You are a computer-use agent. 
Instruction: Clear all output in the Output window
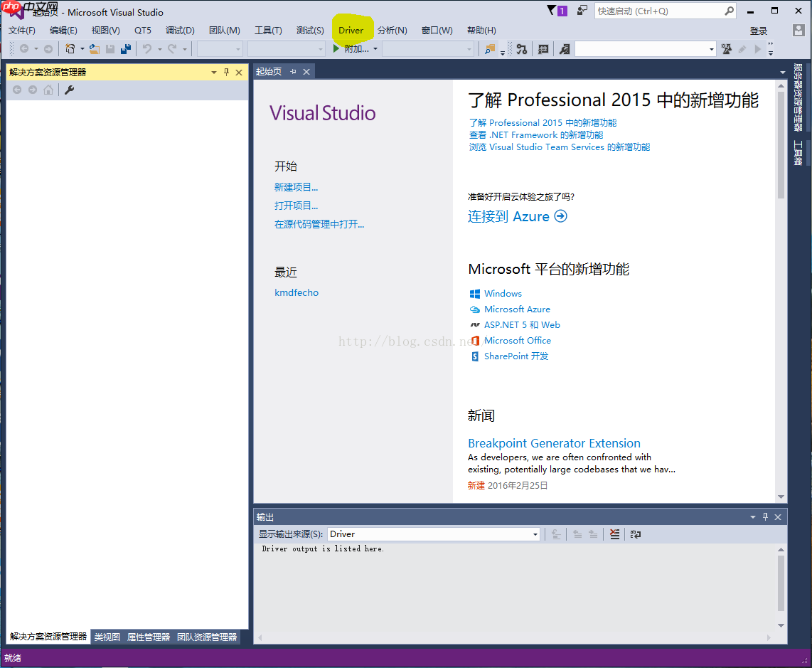[x=614, y=534]
